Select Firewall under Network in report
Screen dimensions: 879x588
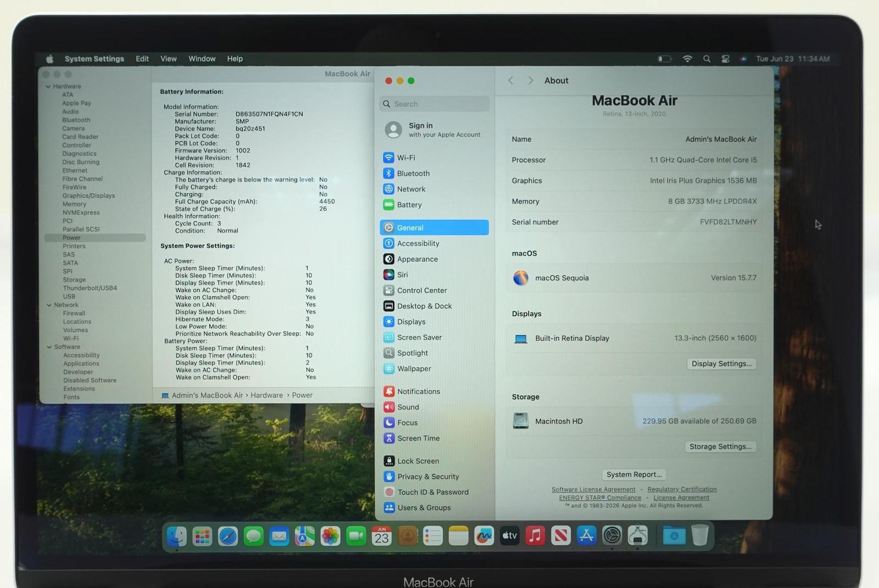(x=74, y=313)
